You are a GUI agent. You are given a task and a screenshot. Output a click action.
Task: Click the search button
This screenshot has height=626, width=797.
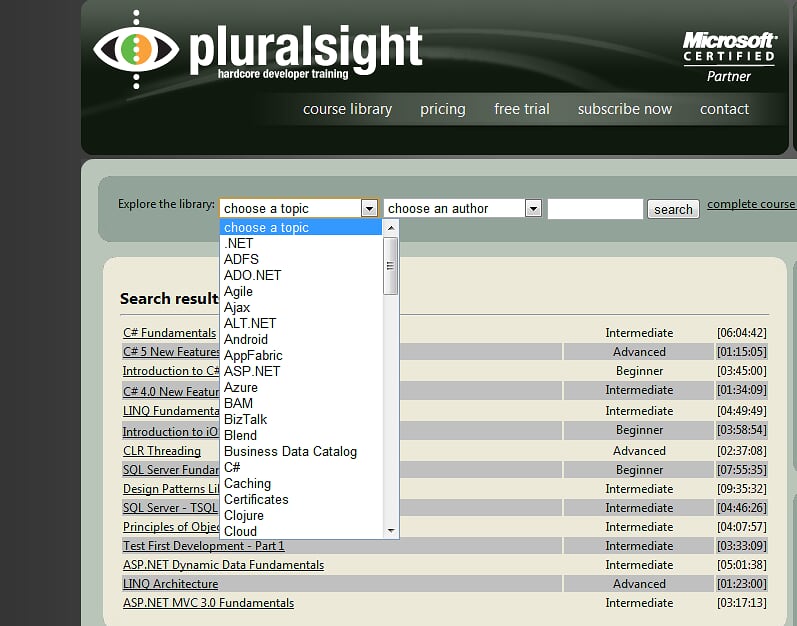673,209
